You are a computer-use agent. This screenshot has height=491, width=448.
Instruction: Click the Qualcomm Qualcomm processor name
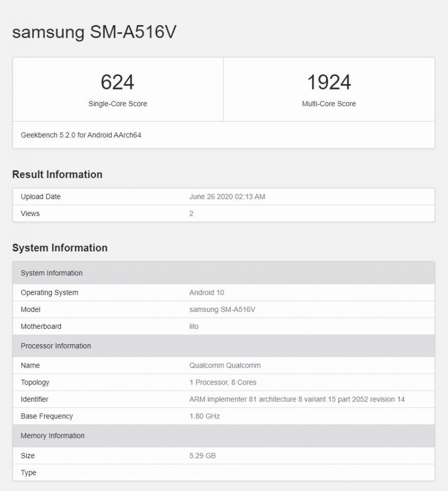225,366
